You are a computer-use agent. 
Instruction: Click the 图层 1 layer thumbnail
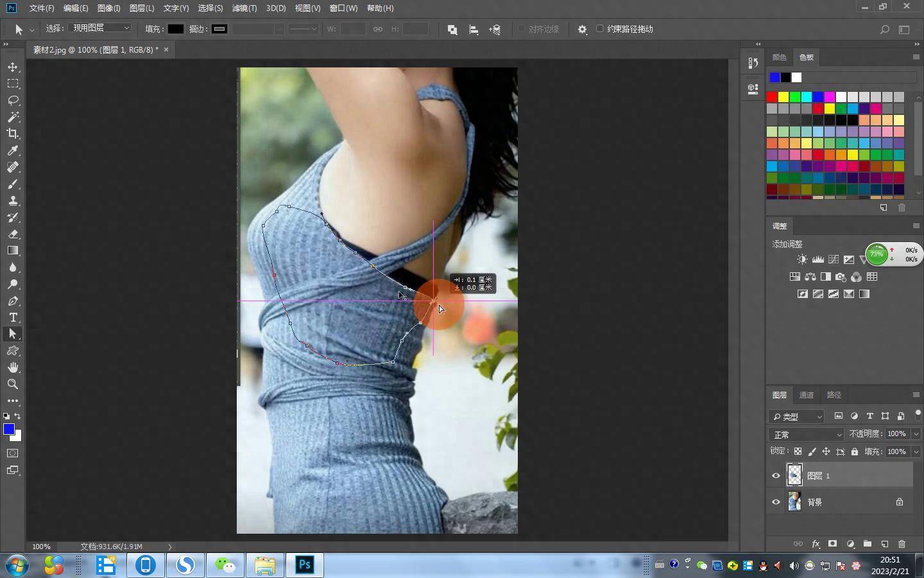point(794,475)
